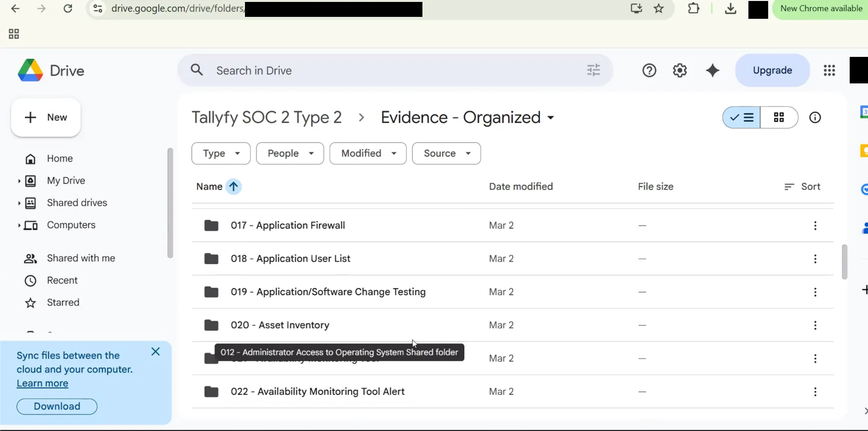868x431 pixels.
Task: Open the Modified filter dropdown
Action: click(368, 153)
